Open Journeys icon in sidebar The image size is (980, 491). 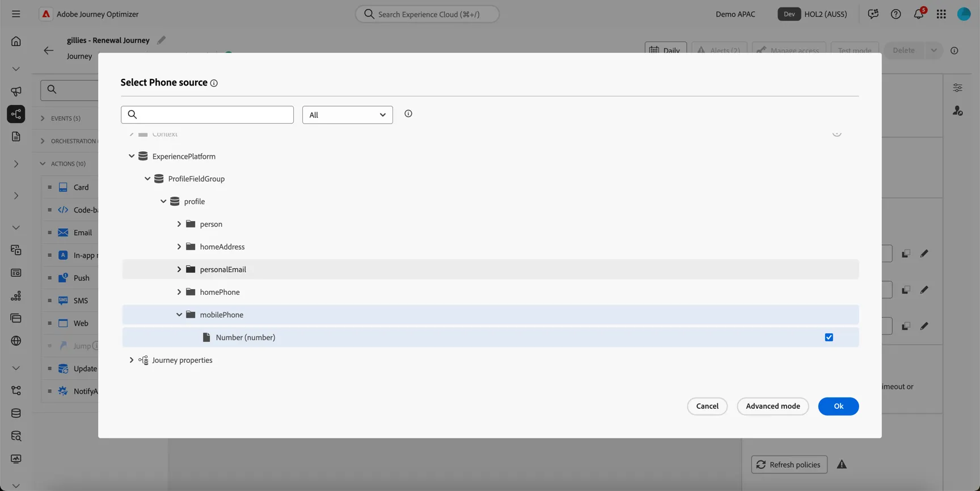point(16,114)
